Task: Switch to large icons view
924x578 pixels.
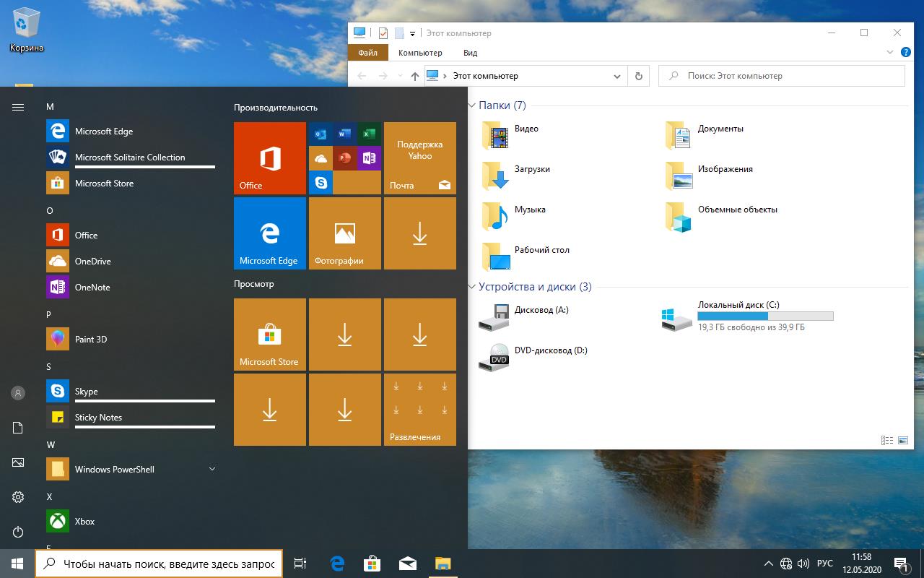Action: (903, 440)
